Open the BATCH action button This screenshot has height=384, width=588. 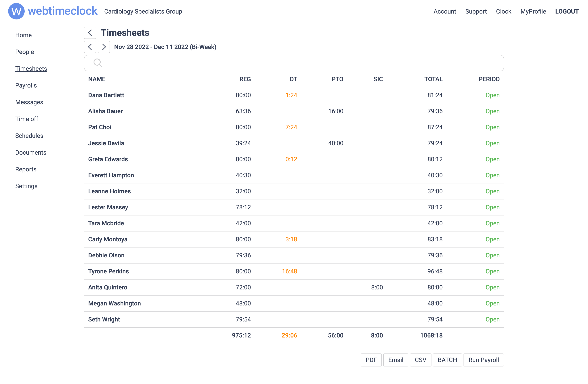[x=447, y=360]
